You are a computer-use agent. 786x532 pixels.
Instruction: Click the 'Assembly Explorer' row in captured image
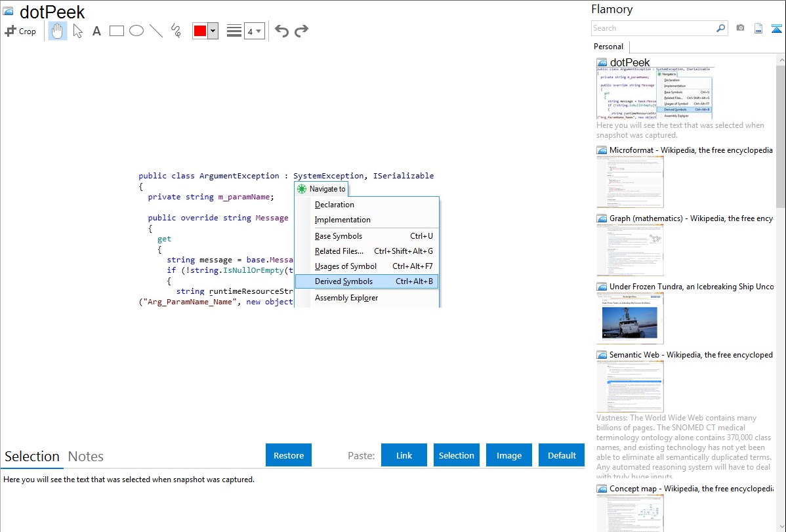[x=367, y=297]
